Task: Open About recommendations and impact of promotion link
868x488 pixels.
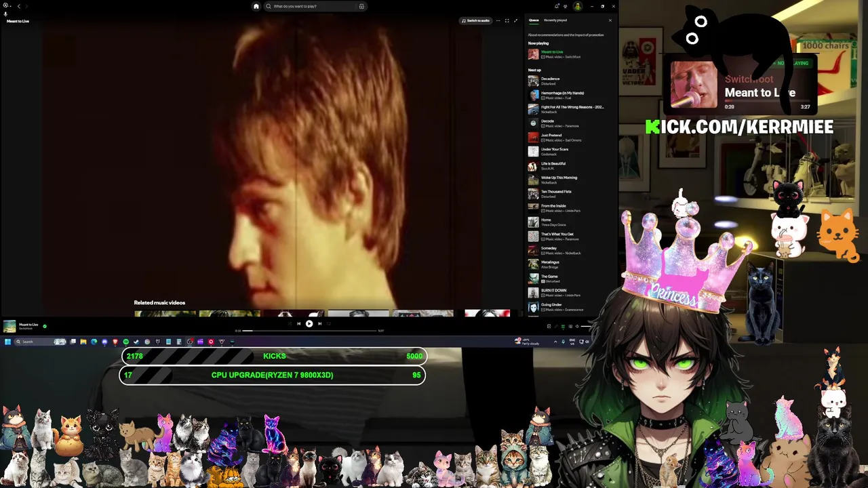Action: (x=566, y=35)
